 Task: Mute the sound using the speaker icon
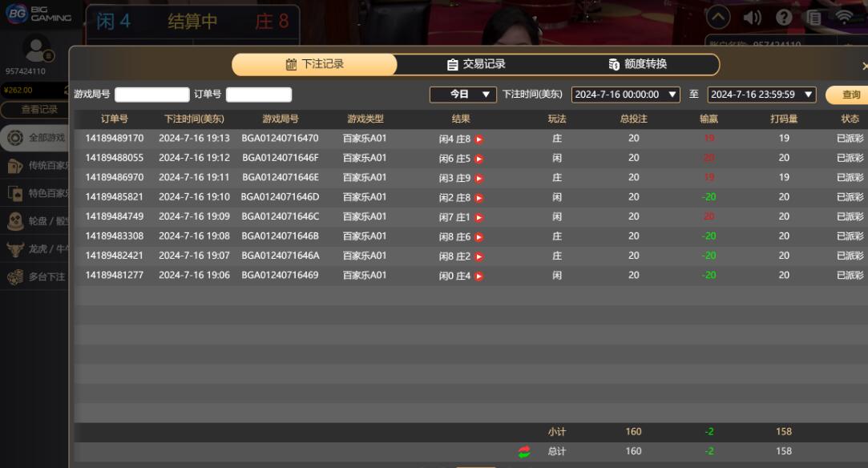tap(754, 16)
